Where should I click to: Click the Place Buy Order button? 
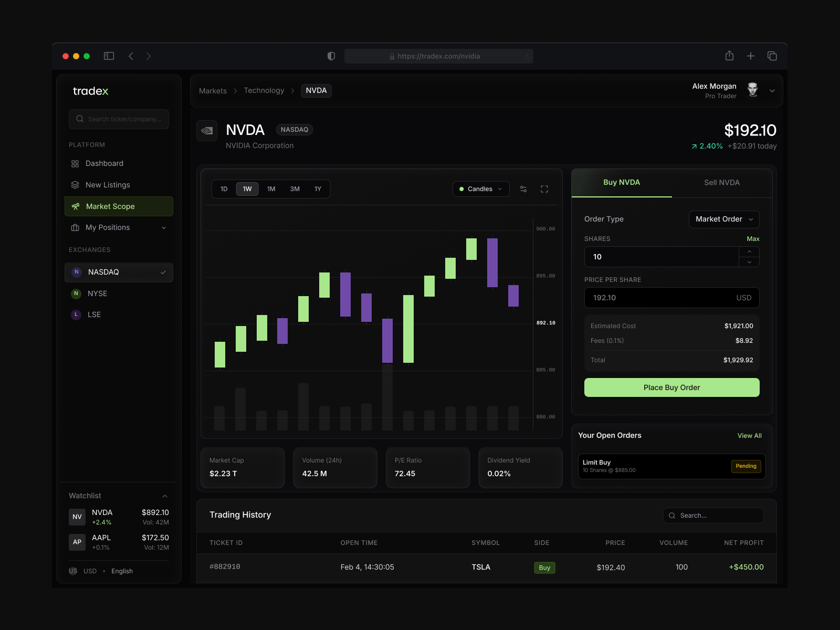click(x=671, y=387)
